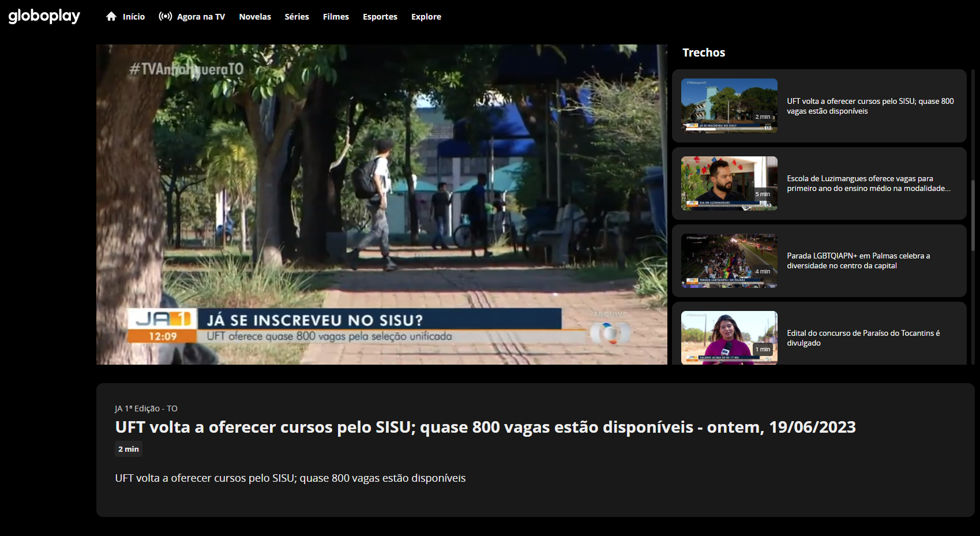This screenshot has height=536, width=980.
Task: Select 'Edital do concurso de Paraíso' title
Action: pos(863,338)
